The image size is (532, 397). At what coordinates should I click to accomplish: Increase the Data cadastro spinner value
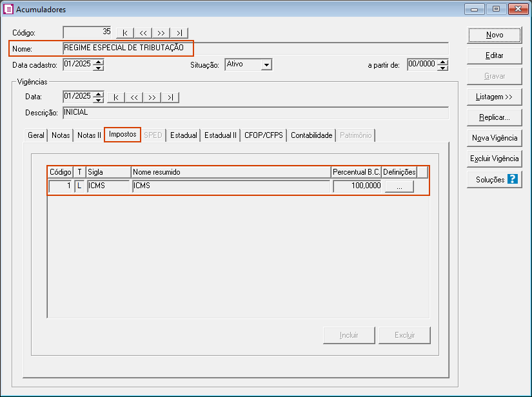click(98, 62)
